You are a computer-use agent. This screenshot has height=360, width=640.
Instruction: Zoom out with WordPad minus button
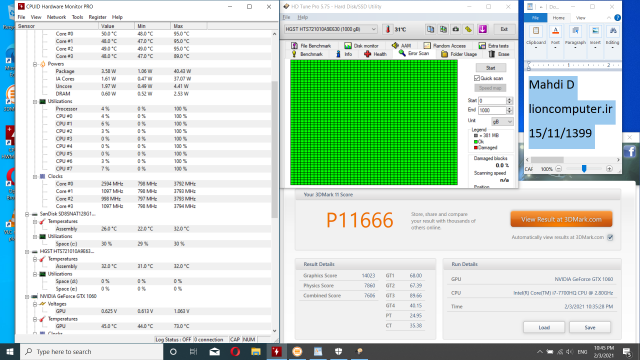558,169
